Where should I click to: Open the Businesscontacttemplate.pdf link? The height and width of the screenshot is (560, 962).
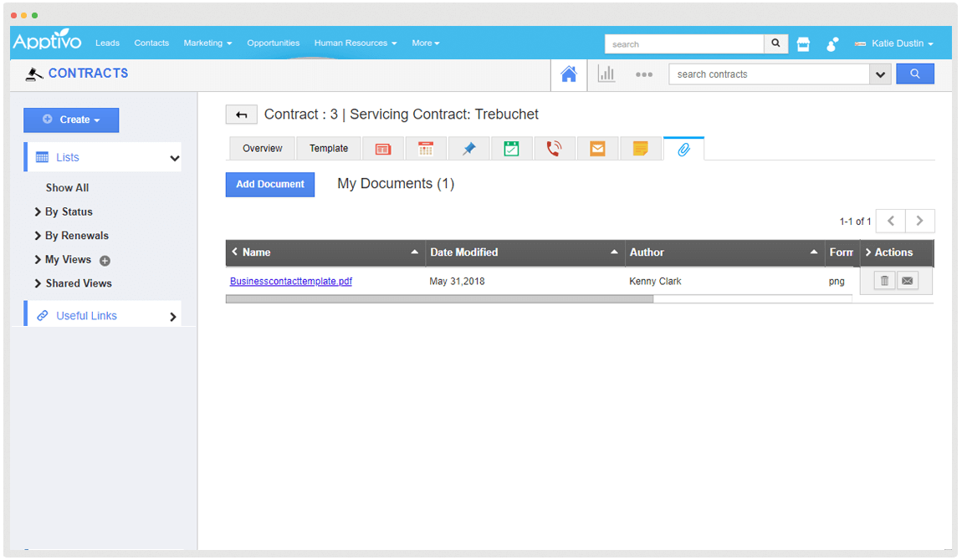[x=291, y=282]
